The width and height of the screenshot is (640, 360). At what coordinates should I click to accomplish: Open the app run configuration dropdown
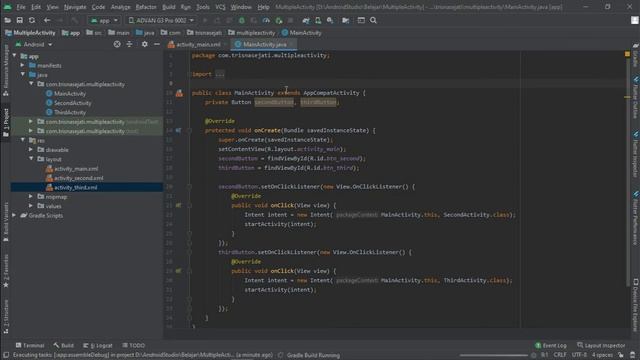coord(104,20)
